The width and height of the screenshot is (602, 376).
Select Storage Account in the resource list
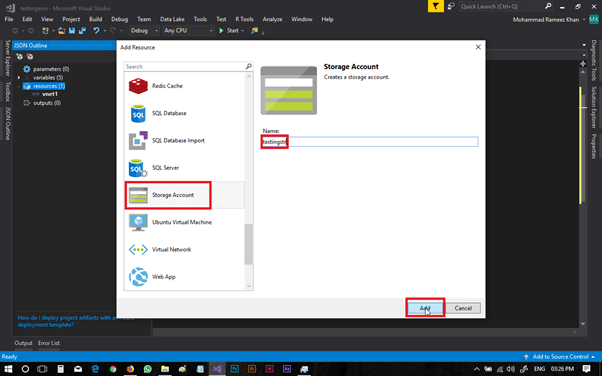(x=184, y=195)
